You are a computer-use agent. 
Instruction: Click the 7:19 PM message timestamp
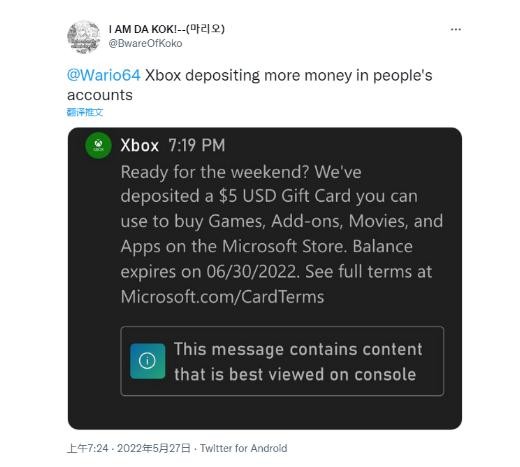tap(197, 145)
